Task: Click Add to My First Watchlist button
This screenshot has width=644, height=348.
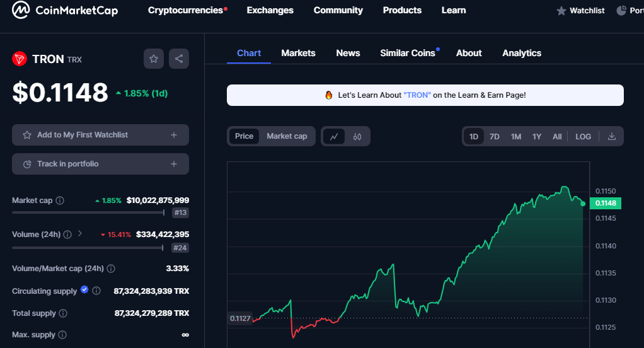Action: [x=100, y=135]
